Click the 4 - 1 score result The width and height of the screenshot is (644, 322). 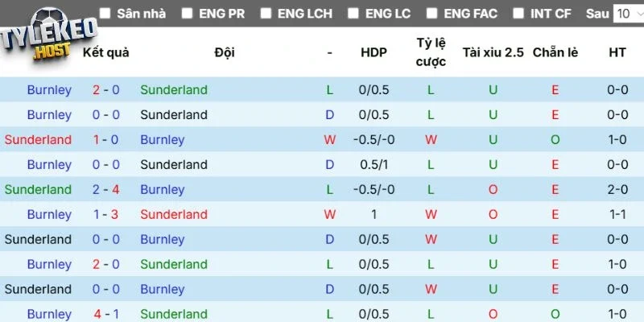pos(106,314)
